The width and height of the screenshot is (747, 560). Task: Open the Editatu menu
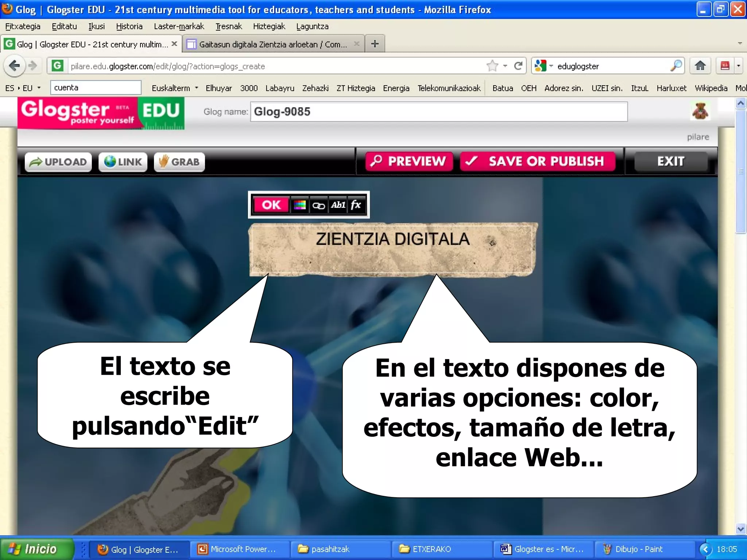[64, 26]
